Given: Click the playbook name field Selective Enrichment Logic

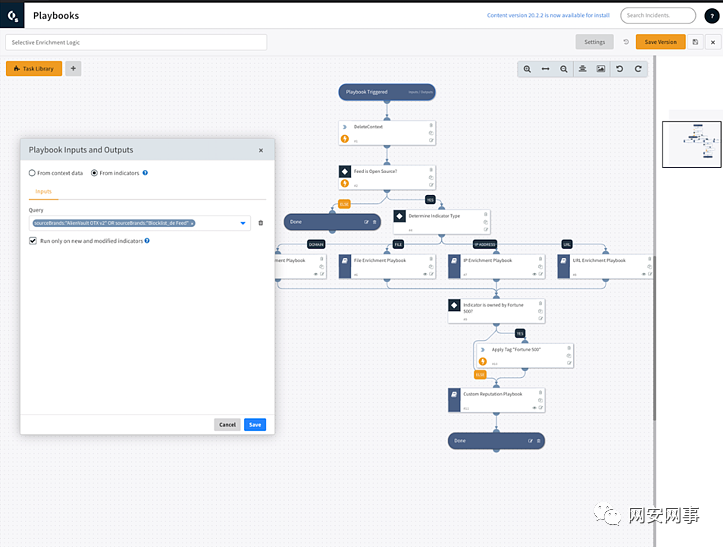Looking at the screenshot, I should (136, 42).
